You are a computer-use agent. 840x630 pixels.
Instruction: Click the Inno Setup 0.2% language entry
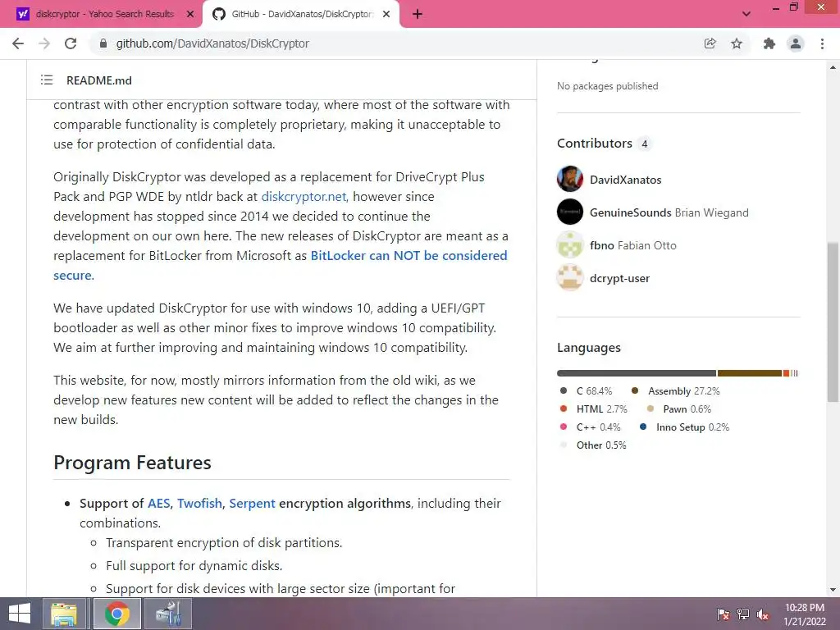684,427
